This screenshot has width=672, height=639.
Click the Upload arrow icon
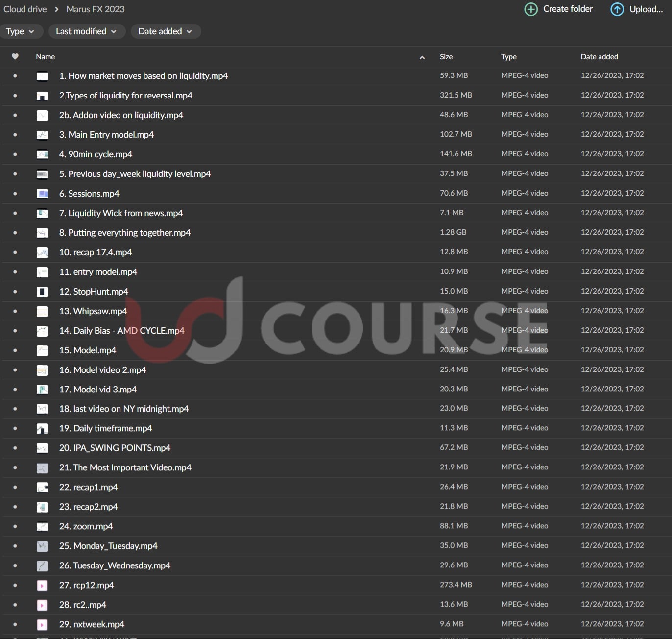point(617,9)
